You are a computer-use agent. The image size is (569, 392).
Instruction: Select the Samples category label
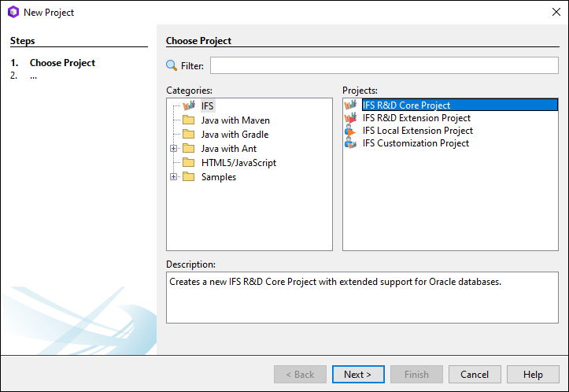218,177
